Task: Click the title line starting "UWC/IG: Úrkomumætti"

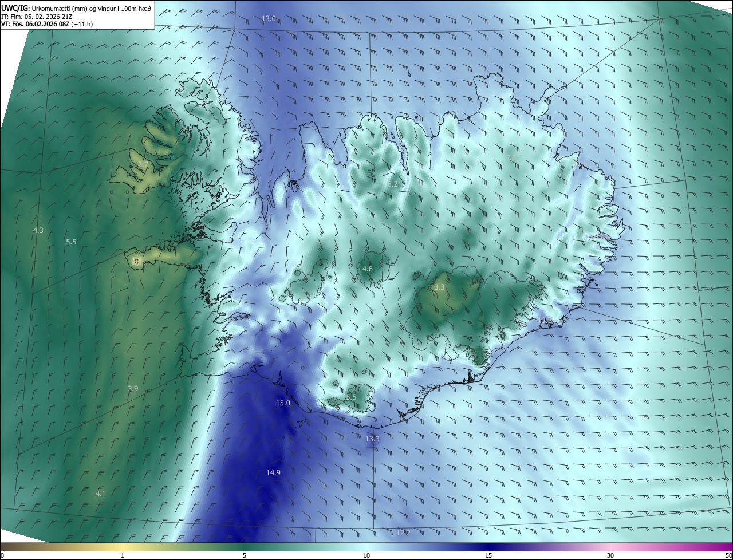Action: 76,7
